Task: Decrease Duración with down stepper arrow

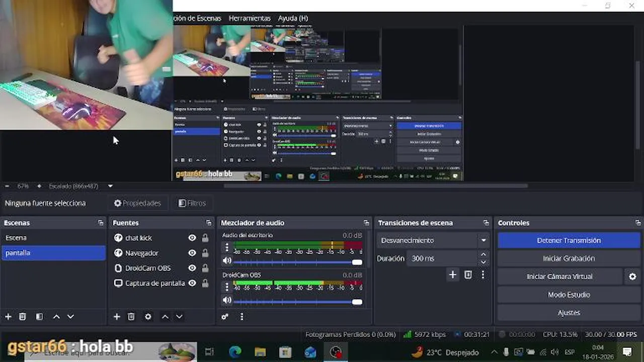Action: click(x=484, y=262)
